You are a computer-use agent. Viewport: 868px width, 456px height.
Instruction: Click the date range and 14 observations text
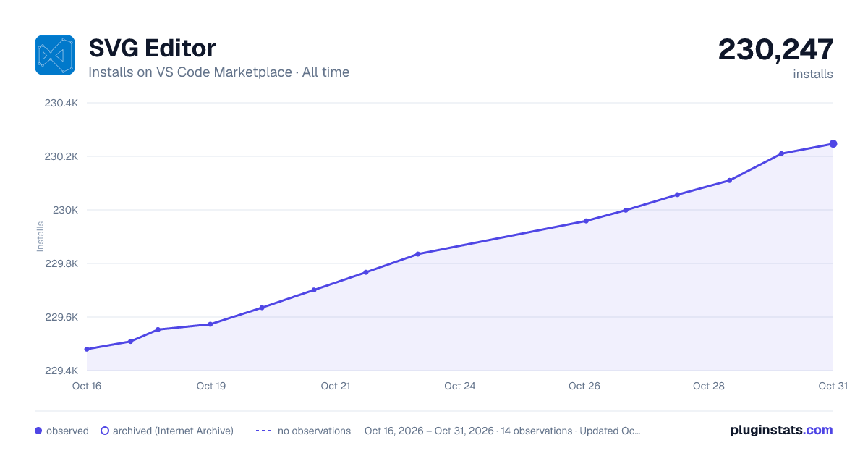503,431
